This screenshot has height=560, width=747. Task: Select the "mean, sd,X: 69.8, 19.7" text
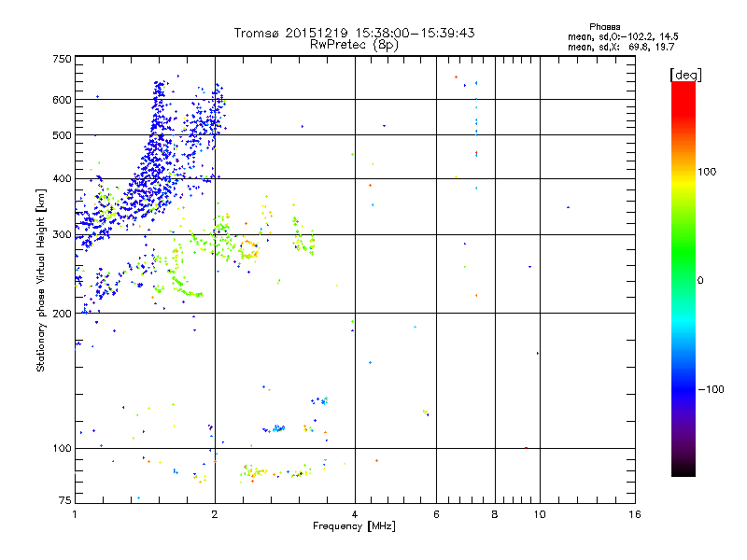(621, 47)
